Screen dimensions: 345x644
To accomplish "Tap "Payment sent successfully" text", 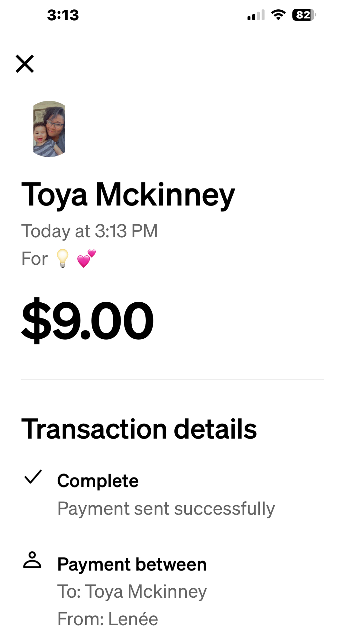I will (166, 508).
